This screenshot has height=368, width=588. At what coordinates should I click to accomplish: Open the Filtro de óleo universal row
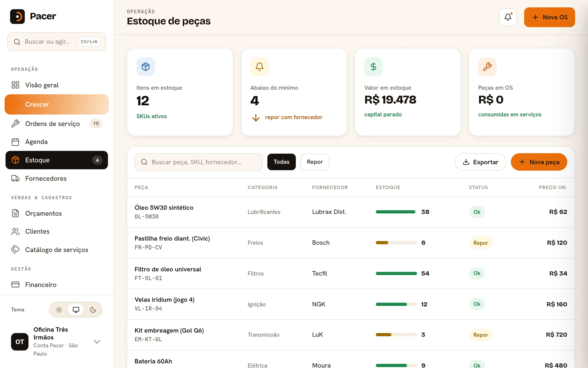pyautogui.click(x=351, y=273)
